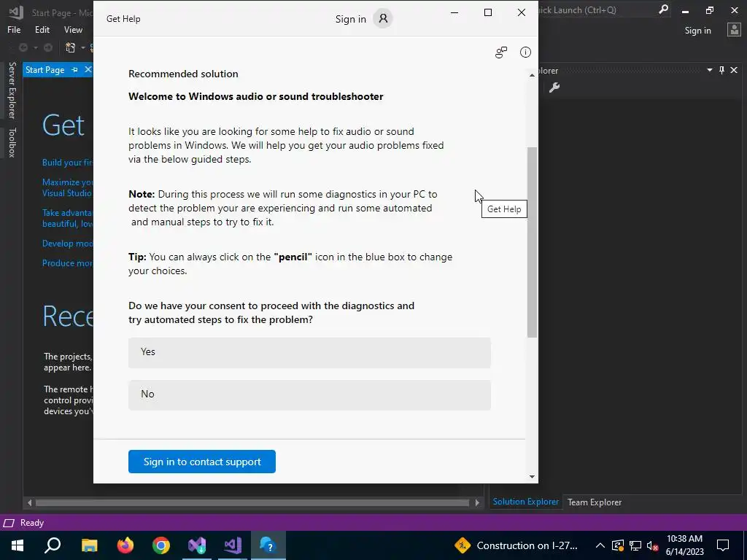747x560 pixels.
Task: Open the Get Help info circle icon
Action: [x=525, y=52]
